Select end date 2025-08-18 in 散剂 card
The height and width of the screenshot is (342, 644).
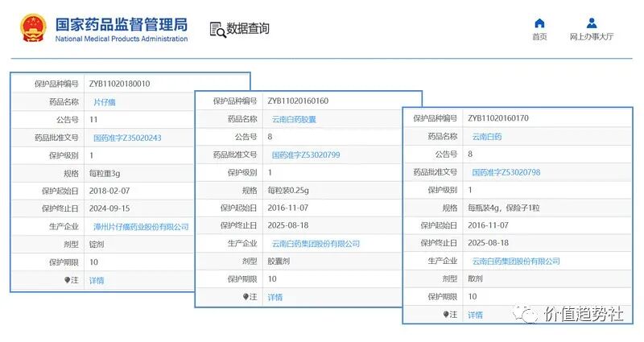pos(489,243)
